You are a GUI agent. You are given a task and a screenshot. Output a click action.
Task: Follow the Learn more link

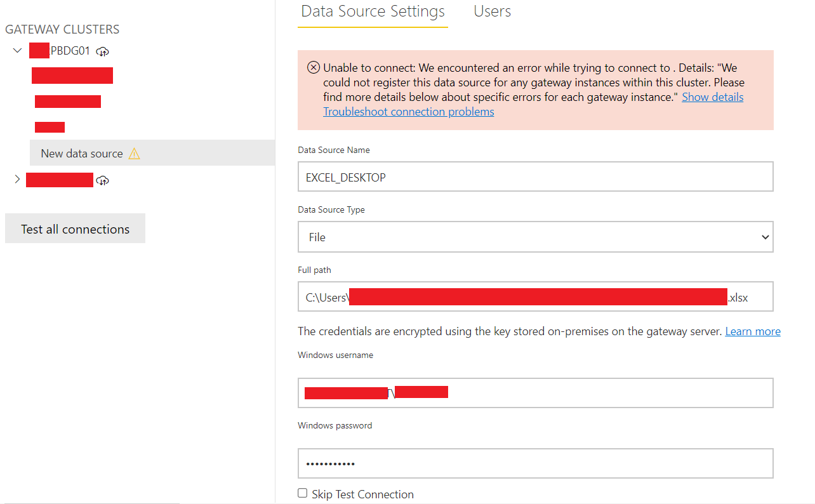pyautogui.click(x=753, y=331)
